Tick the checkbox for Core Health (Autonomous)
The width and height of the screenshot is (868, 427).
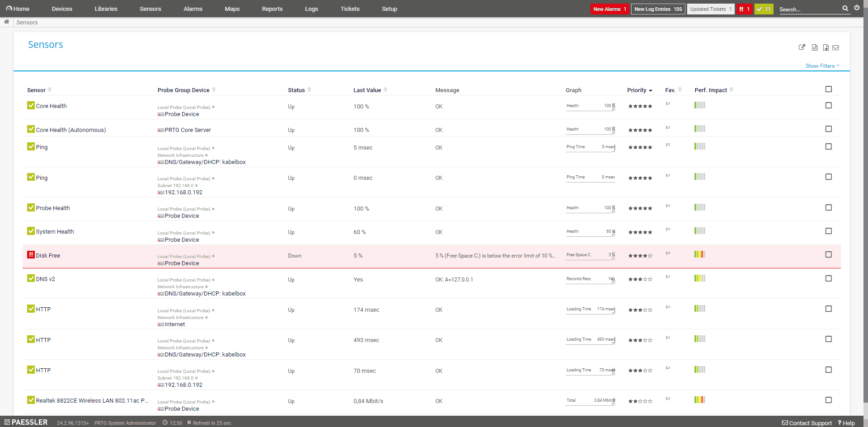[x=828, y=129]
